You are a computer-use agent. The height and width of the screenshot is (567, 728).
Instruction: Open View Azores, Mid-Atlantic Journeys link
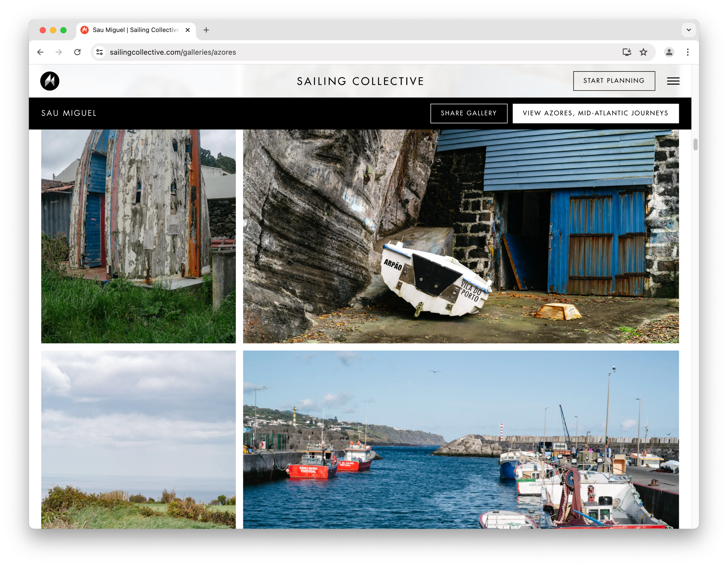(x=595, y=113)
